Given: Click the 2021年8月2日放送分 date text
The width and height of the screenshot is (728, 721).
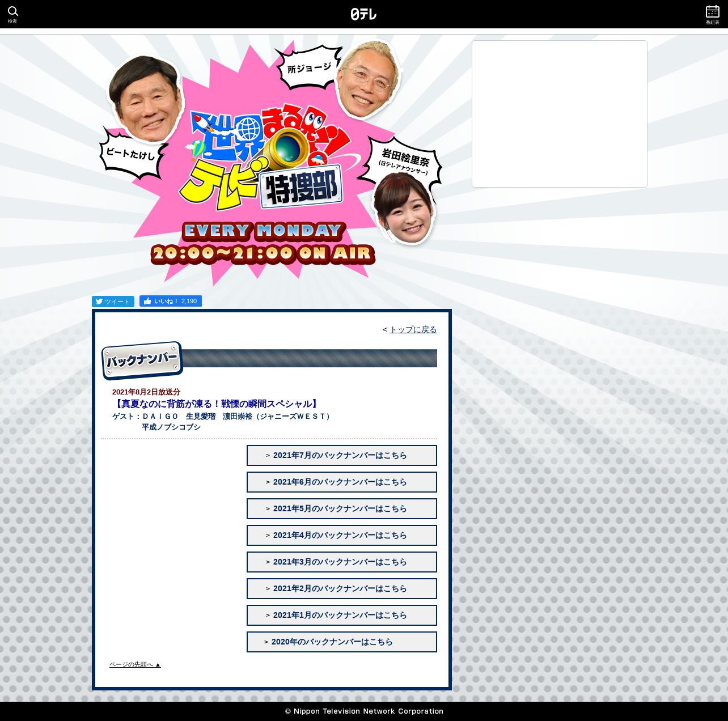Looking at the screenshot, I should pyautogui.click(x=146, y=392).
